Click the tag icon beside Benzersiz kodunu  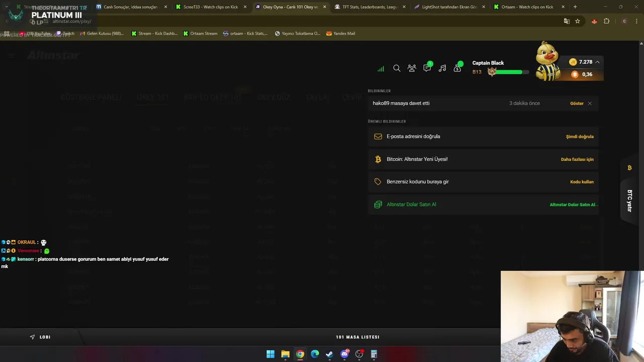tap(378, 182)
